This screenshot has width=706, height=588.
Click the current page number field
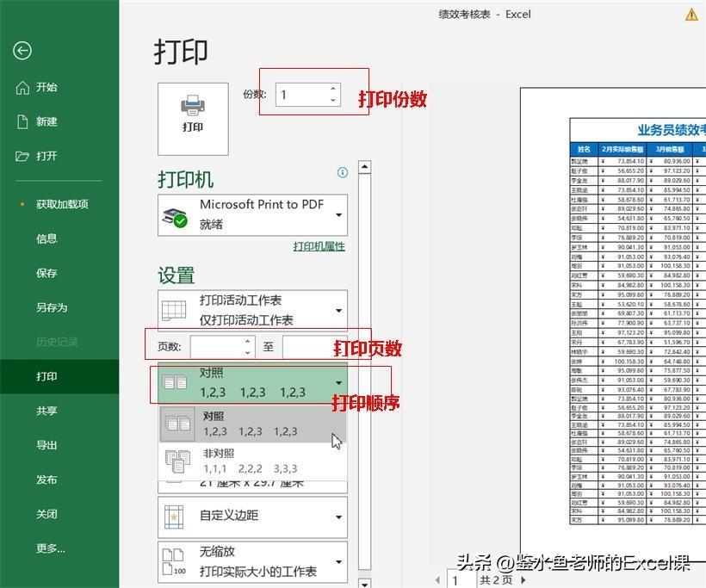tap(461, 580)
